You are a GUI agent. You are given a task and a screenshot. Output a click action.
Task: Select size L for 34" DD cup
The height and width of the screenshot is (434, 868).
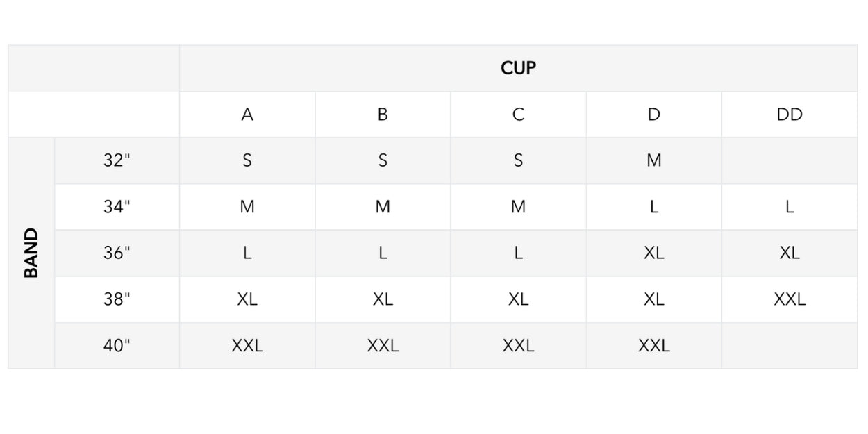(x=790, y=207)
